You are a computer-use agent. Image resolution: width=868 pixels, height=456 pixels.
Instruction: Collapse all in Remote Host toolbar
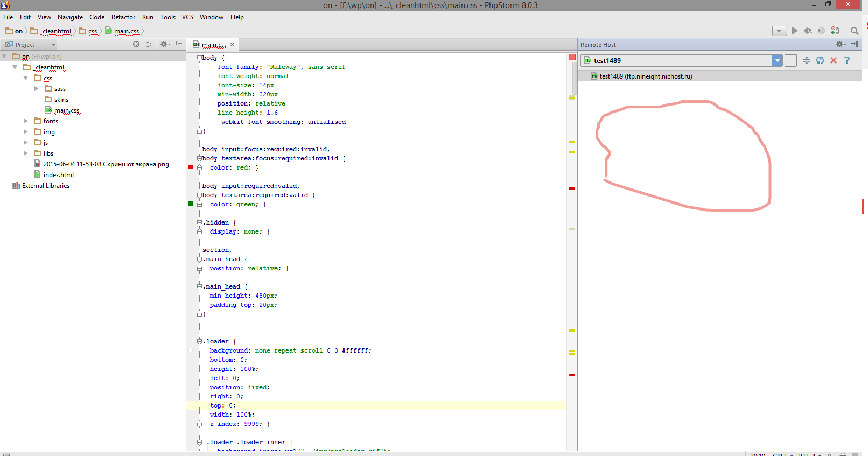pos(807,60)
